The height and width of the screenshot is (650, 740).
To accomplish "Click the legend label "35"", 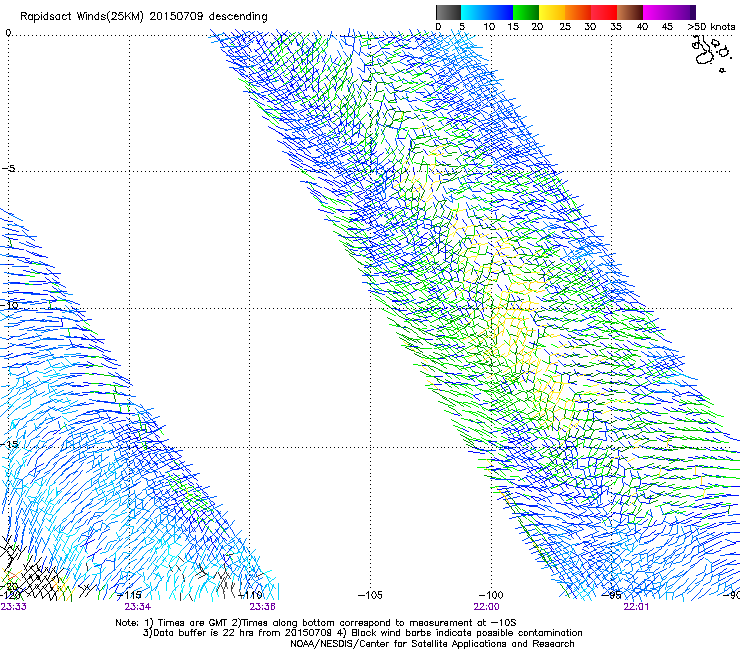I will [x=616, y=26].
